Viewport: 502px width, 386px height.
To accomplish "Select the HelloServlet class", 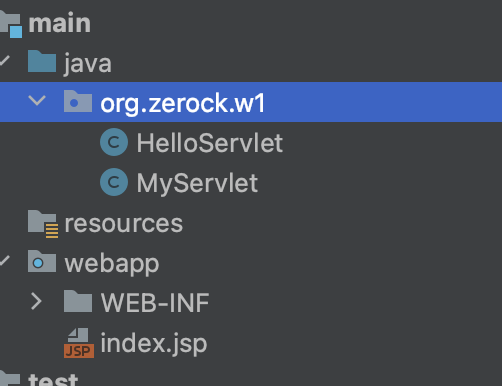I will [210, 143].
